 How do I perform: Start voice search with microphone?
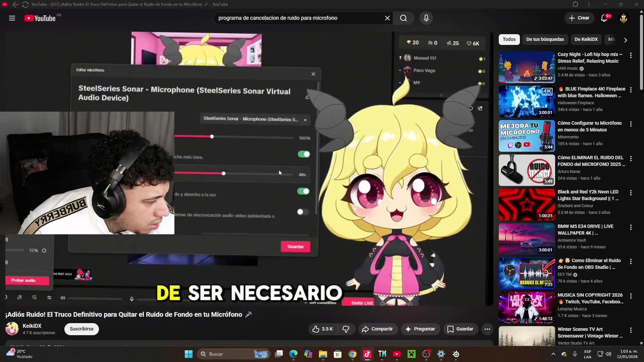coord(426,18)
